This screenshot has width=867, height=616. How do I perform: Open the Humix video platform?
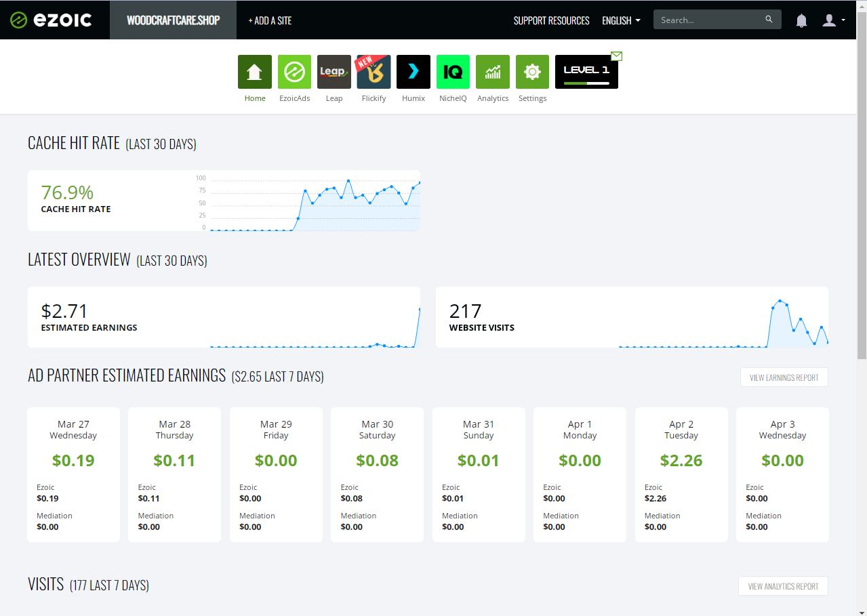(x=413, y=72)
